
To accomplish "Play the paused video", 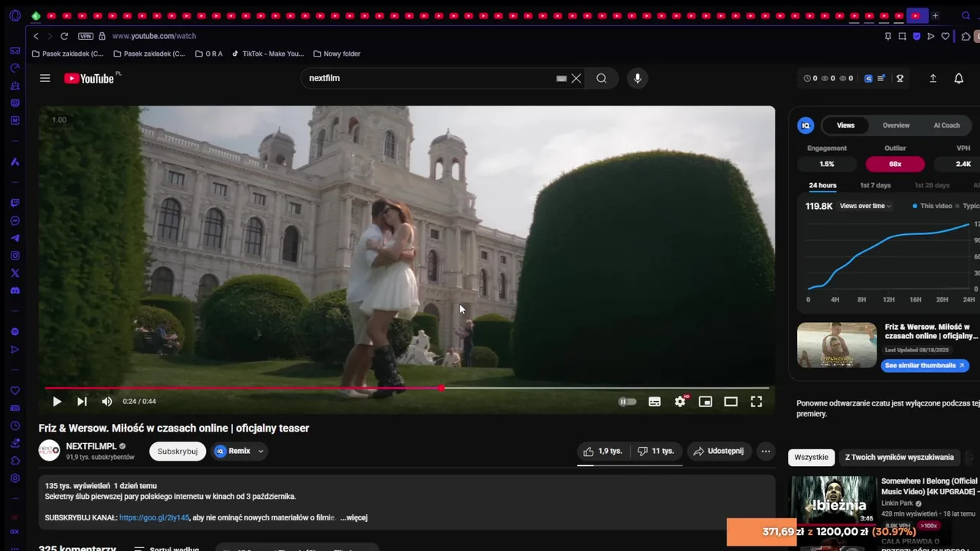I will [57, 401].
